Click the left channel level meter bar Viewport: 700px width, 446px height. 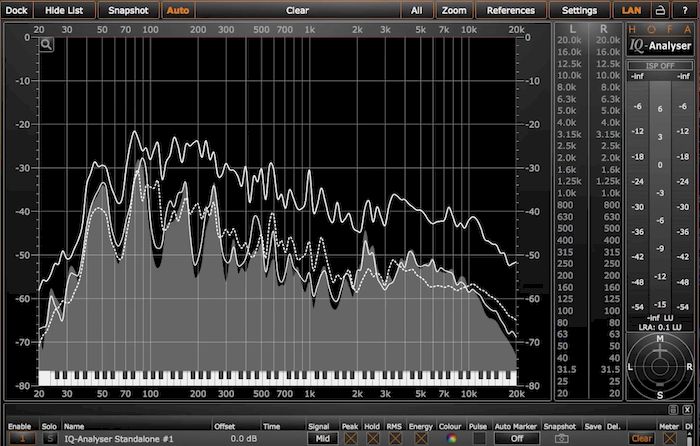638,196
